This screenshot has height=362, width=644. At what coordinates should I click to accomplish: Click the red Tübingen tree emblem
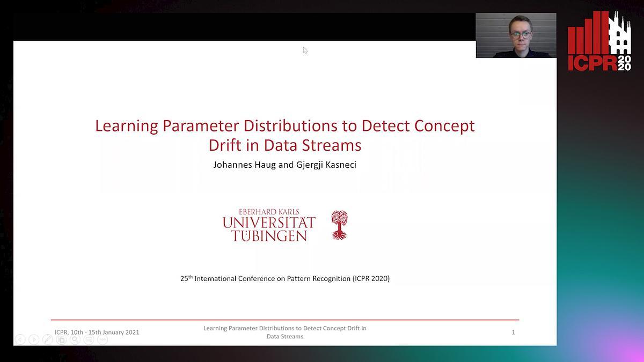point(339,225)
